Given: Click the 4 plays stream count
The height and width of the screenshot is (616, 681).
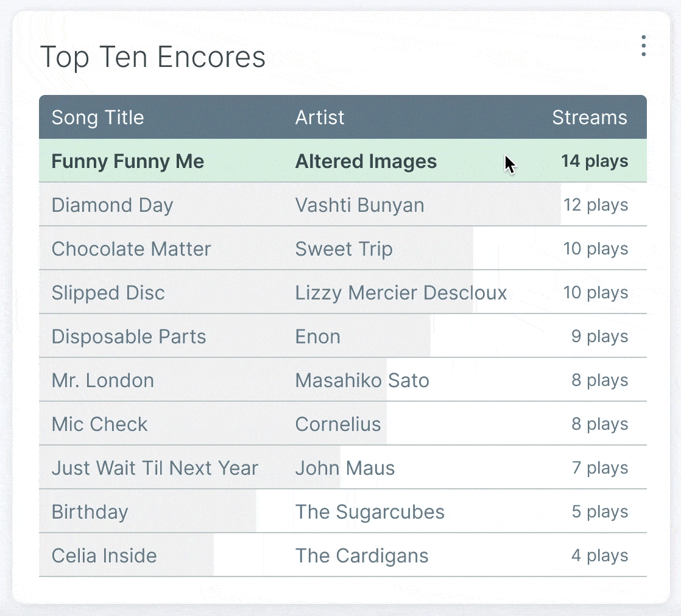Looking at the screenshot, I should click(599, 556).
